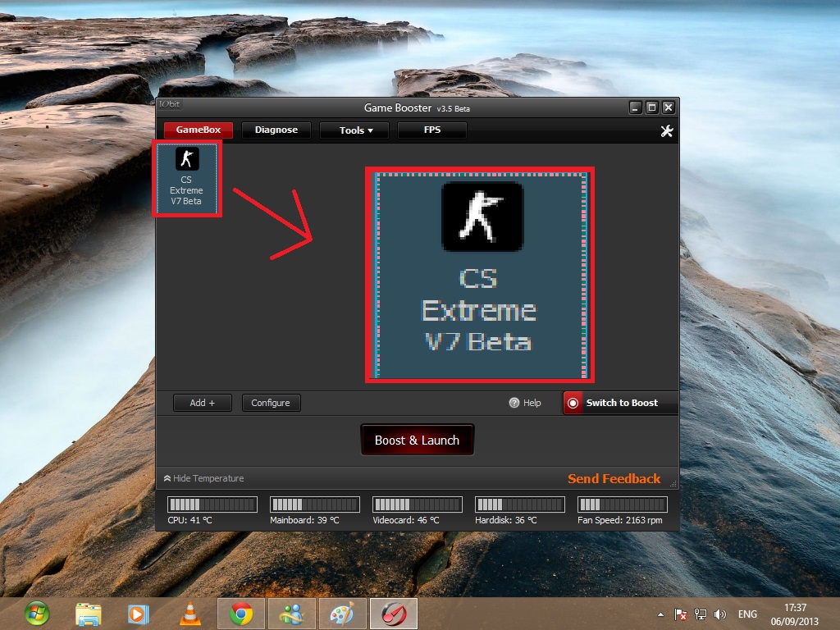Viewport: 840px width, 630px height.
Task: Click the Videocard: 46 °C reading
Action: pyautogui.click(x=406, y=520)
